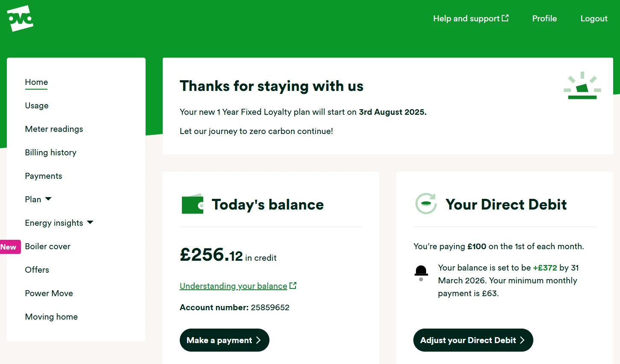Go to Meter readings

coord(54,129)
